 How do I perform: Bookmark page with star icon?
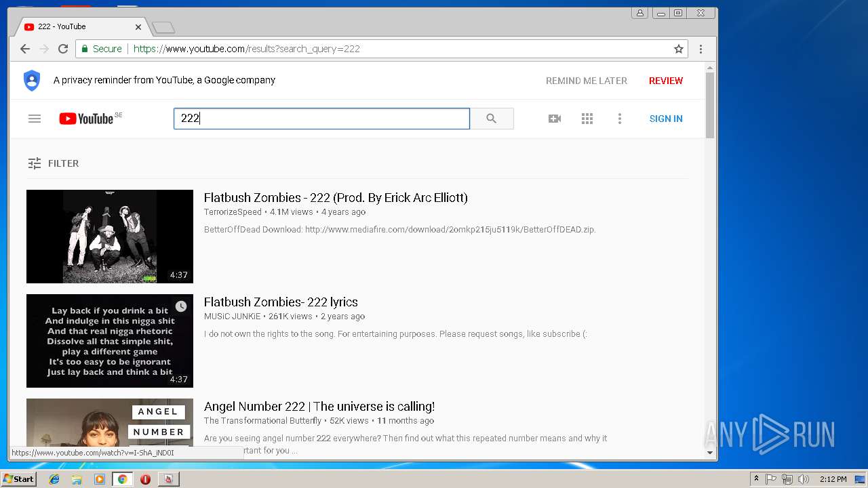[678, 49]
